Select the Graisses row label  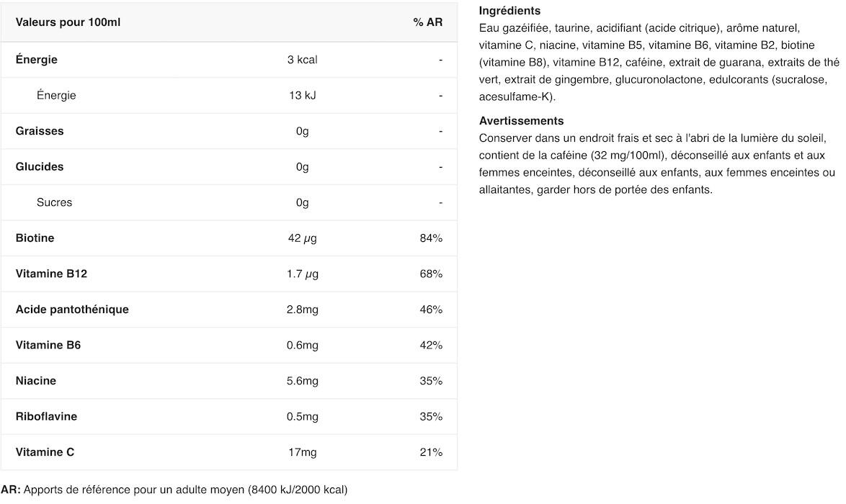(x=40, y=131)
